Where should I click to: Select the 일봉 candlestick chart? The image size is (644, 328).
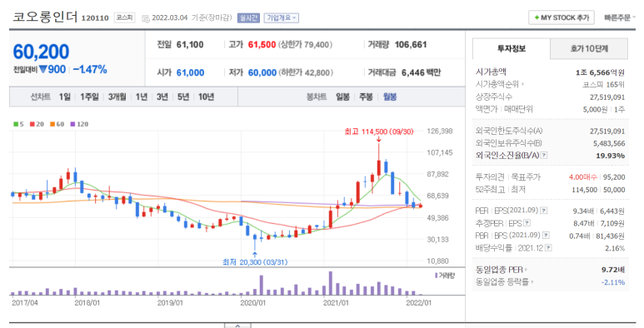(342, 97)
